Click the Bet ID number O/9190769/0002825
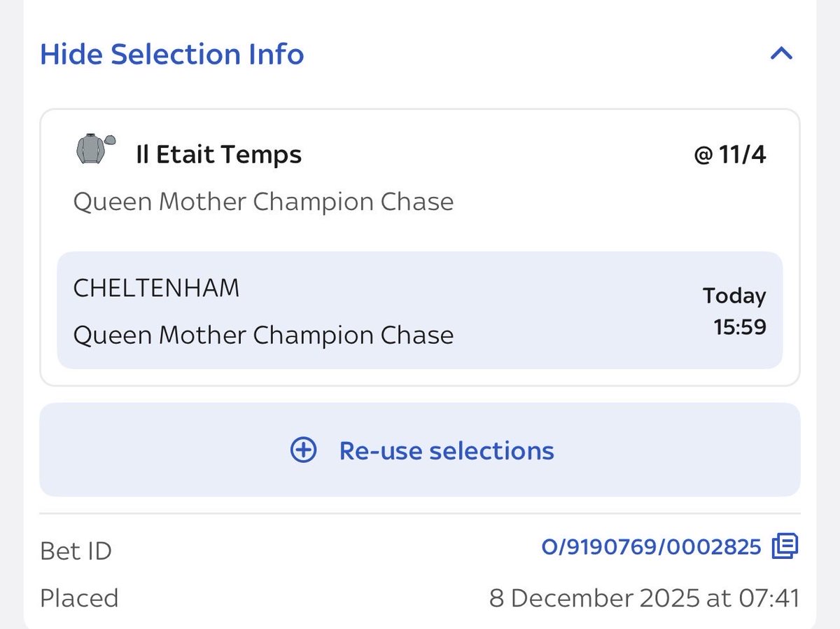Viewport: 840px width, 629px height. [x=651, y=547]
